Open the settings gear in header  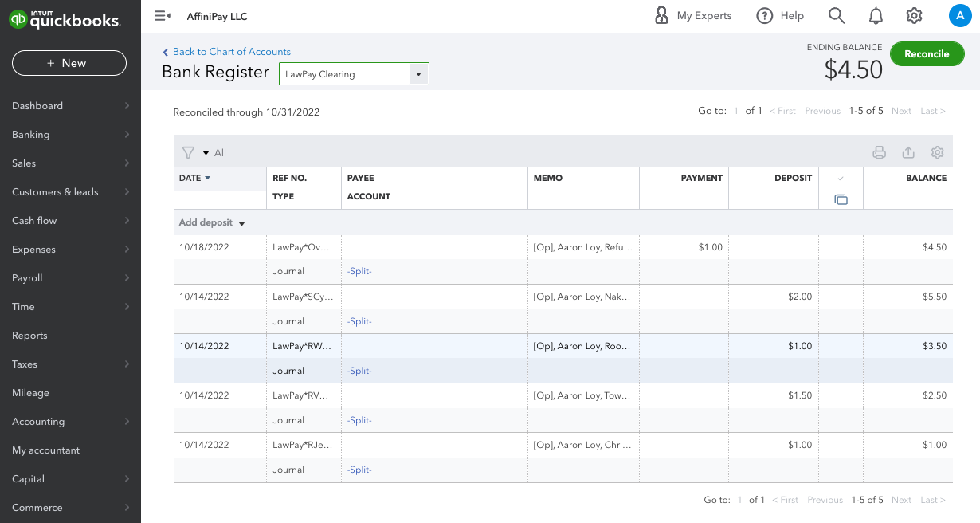point(914,16)
